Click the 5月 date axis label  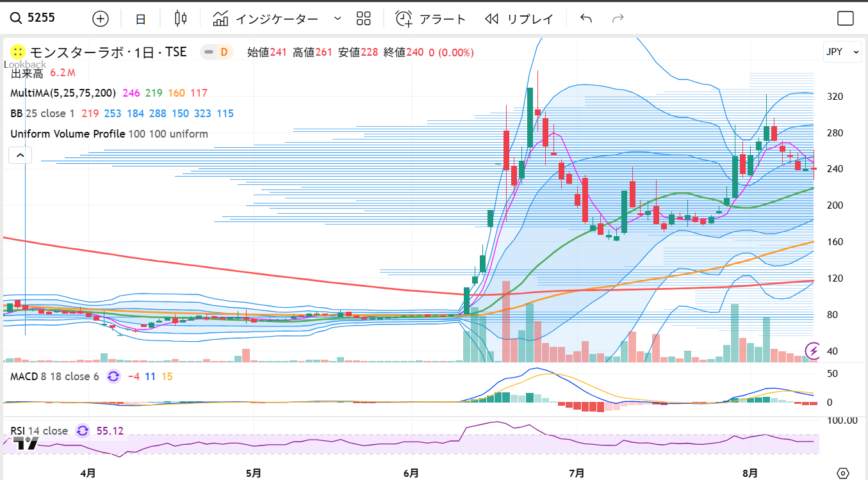[x=253, y=473]
